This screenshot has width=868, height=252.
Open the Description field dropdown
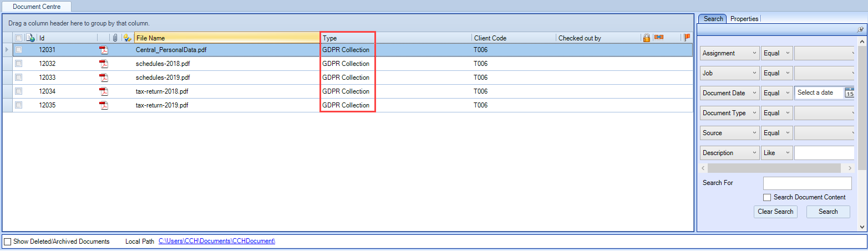point(730,153)
